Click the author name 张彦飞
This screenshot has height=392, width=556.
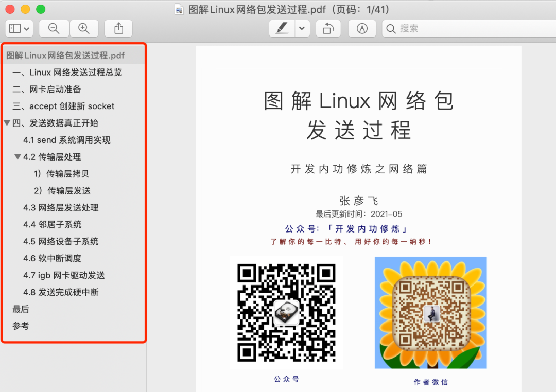click(358, 201)
